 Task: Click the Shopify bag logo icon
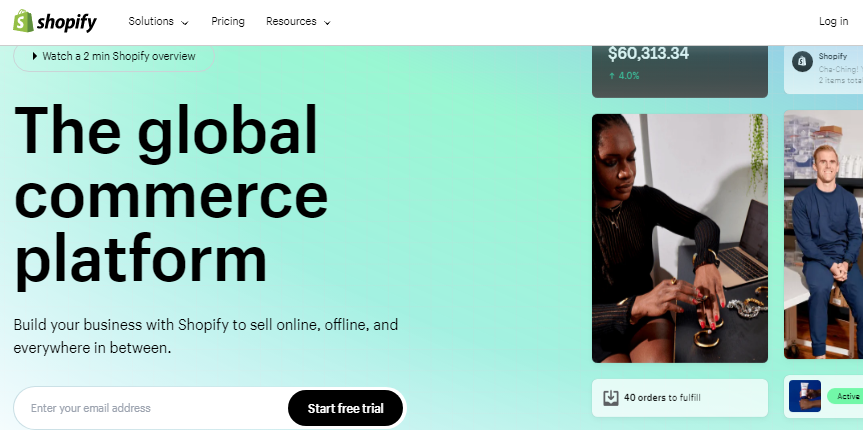click(24, 21)
